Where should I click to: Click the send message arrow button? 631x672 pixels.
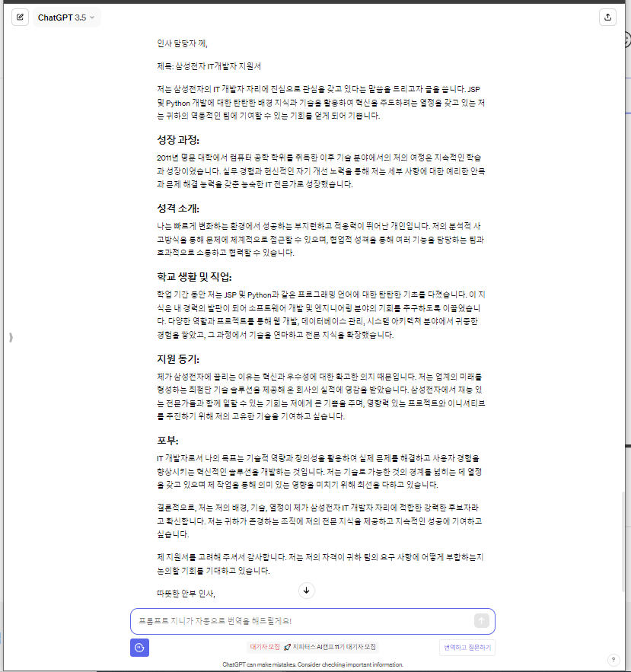tap(481, 620)
